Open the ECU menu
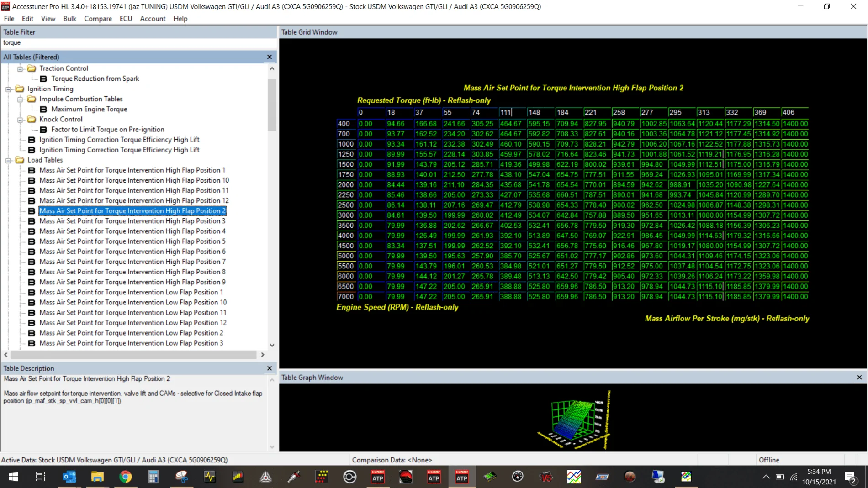The image size is (868, 488). click(x=126, y=19)
